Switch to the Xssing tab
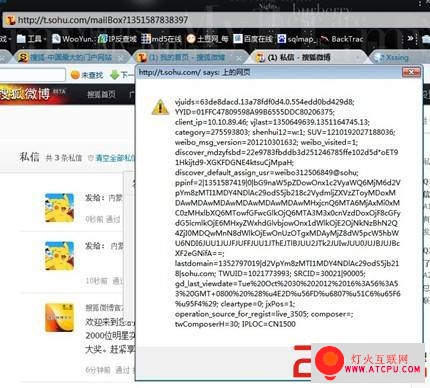This screenshot has height=388, width=430. [x=395, y=57]
